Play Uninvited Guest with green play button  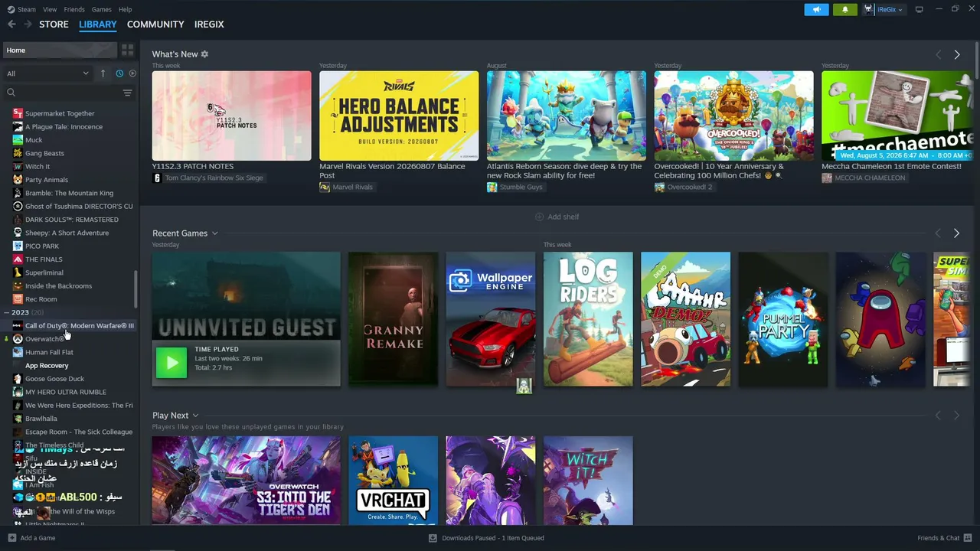171,363
